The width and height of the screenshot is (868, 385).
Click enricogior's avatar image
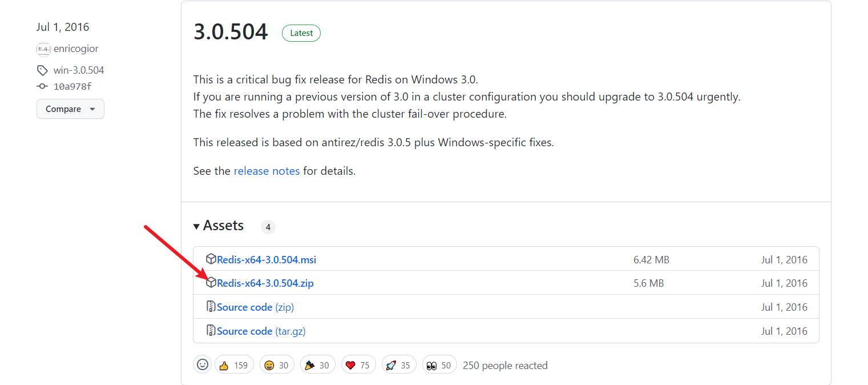tap(43, 49)
